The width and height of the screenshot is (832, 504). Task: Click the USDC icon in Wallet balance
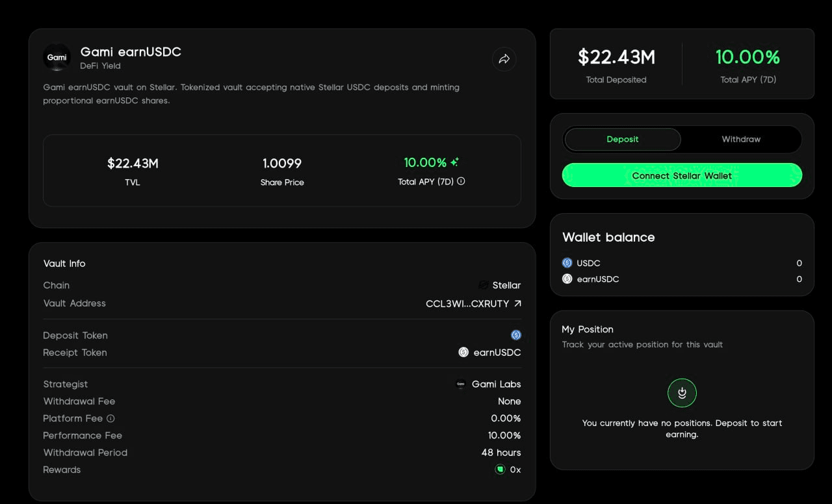[x=567, y=263]
